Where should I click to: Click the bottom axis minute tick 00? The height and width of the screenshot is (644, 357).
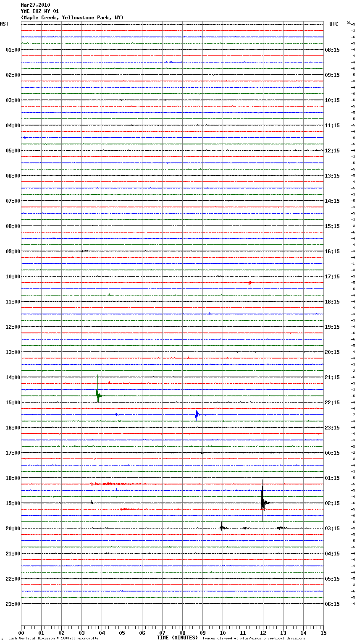(21, 633)
